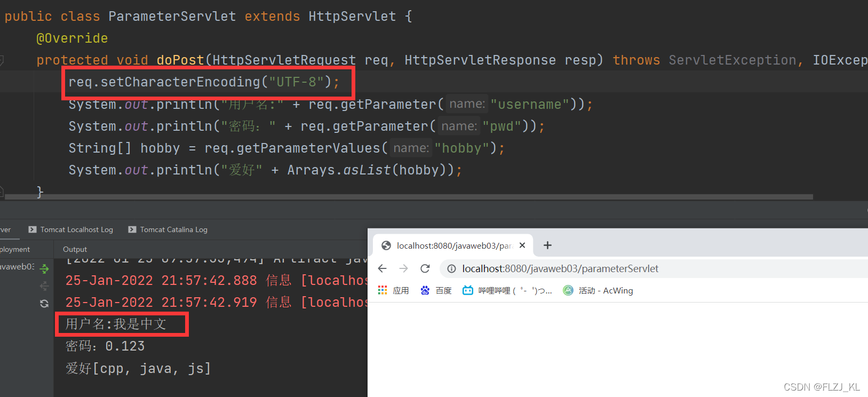Click the HttpServlet superclass name

(352, 17)
